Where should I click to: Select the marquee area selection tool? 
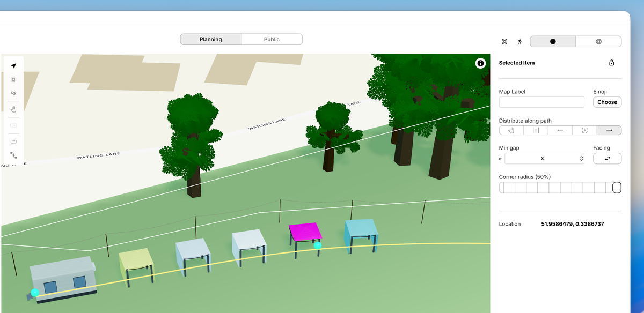click(13, 79)
